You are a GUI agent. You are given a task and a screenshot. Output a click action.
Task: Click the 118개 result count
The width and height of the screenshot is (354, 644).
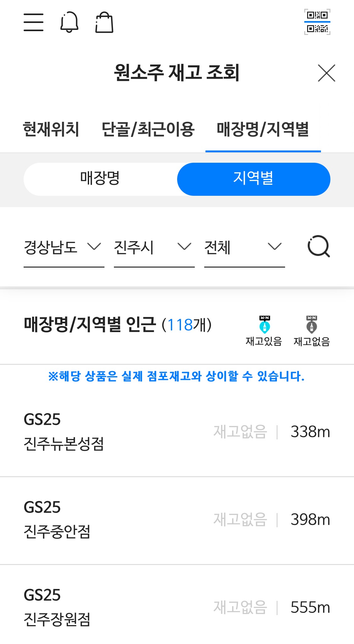(x=186, y=325)
